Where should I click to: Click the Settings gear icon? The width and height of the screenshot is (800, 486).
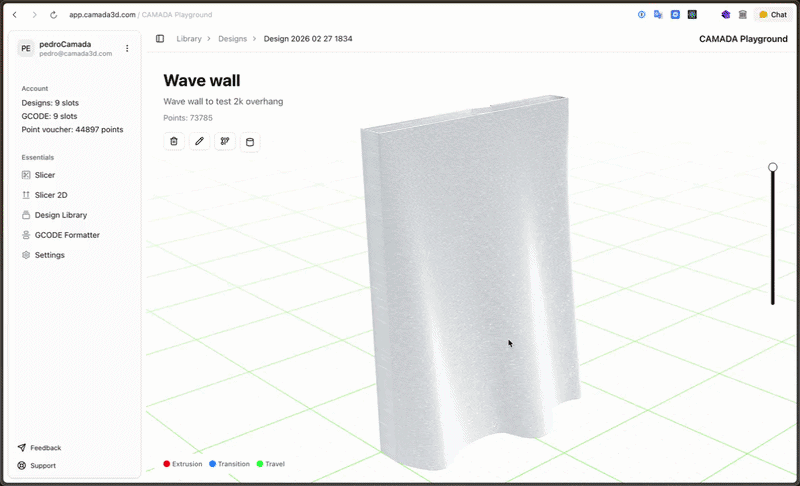pyautogui.click(x=26, y=255)
